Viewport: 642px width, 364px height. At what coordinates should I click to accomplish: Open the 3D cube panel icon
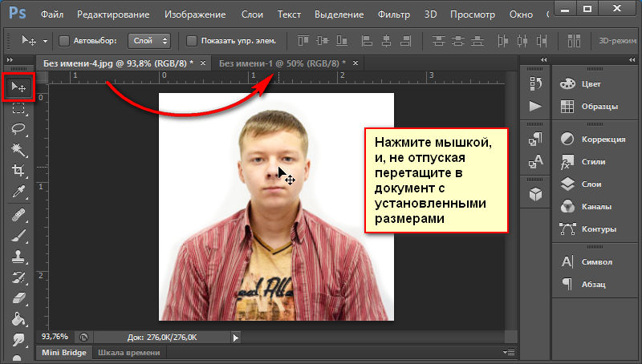click(535, 194)
